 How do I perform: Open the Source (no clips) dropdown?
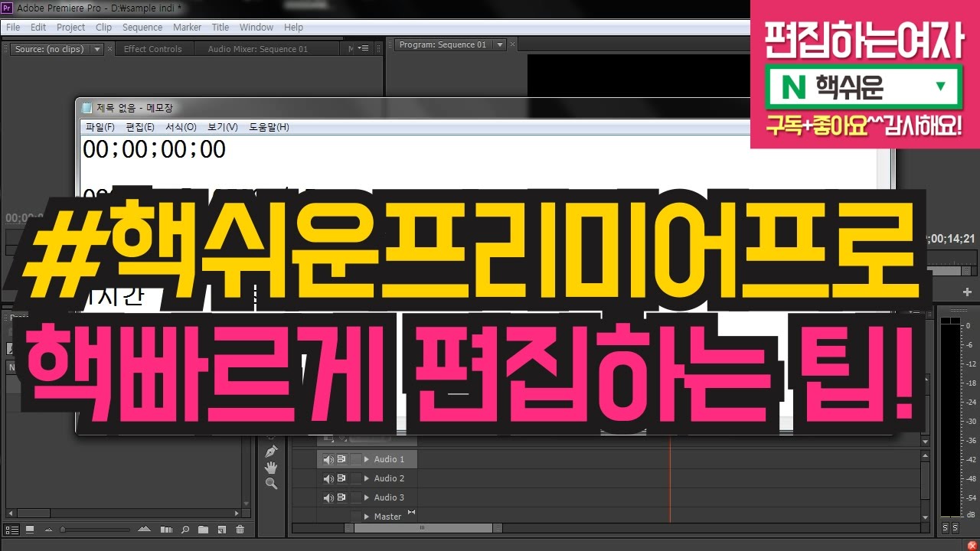97,49
